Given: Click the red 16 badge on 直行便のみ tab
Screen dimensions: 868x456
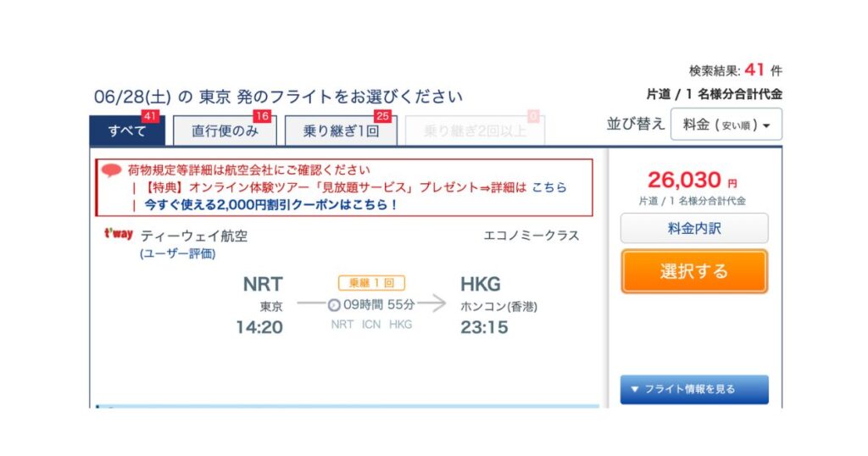Looking at the screenshot, I should pyautogui.click(x=262, y=116).
